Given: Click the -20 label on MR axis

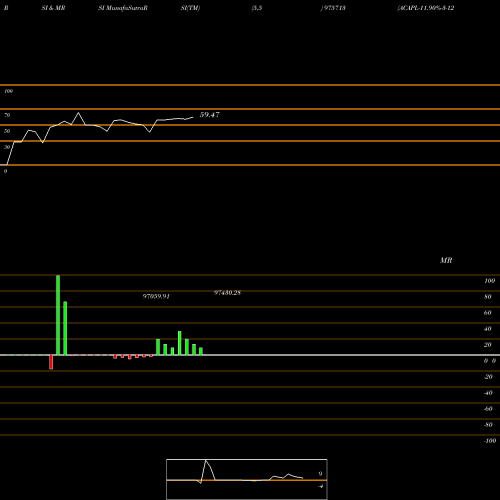Looking at the screenshot, I should [488, 377].
